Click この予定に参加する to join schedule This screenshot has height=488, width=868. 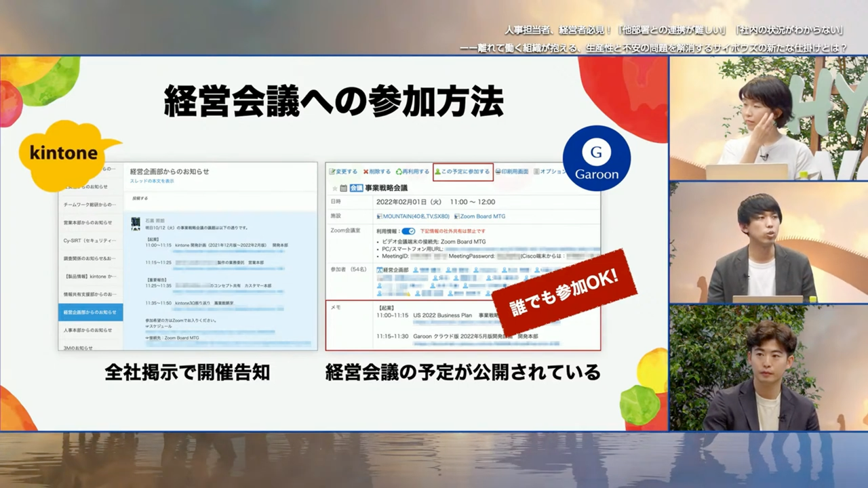(462, 171)
